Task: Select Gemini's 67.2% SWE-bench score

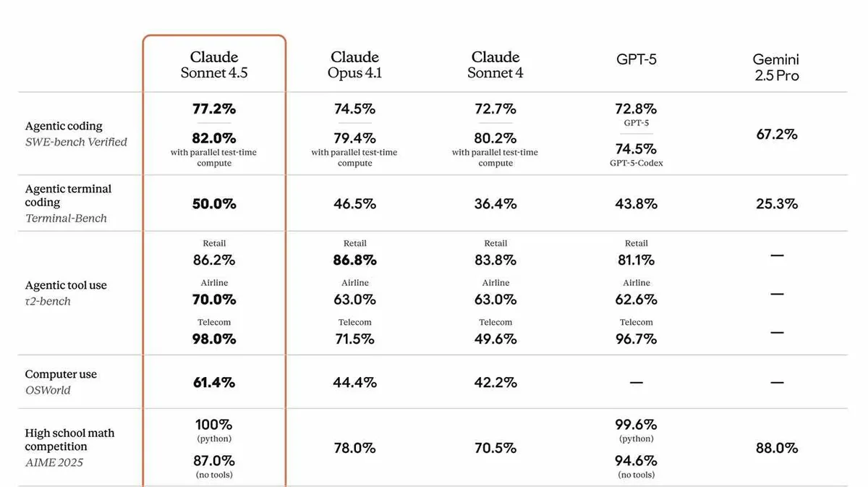Action: (x=777, y=134)
